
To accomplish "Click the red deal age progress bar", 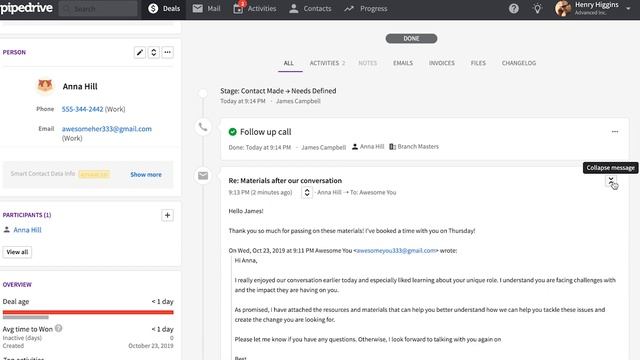I will tap(88, 312).
